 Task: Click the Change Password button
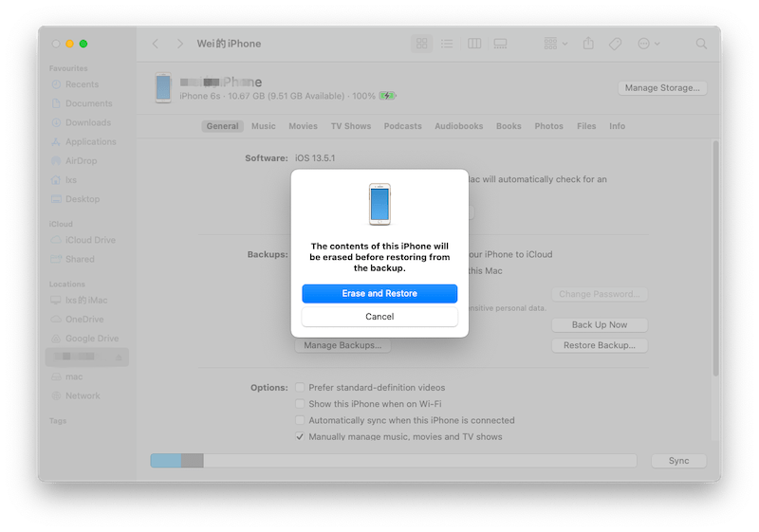tap(600, 294)
